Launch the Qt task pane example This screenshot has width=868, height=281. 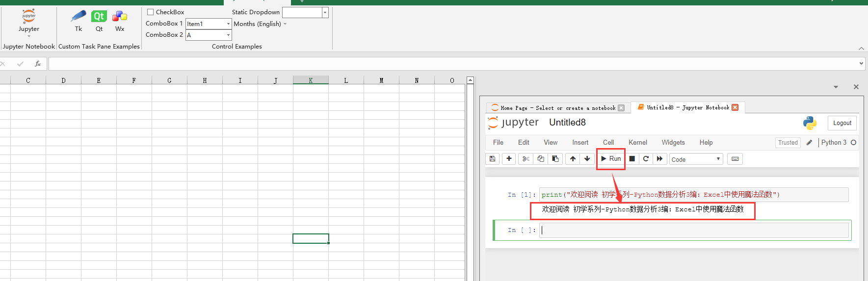99,21
